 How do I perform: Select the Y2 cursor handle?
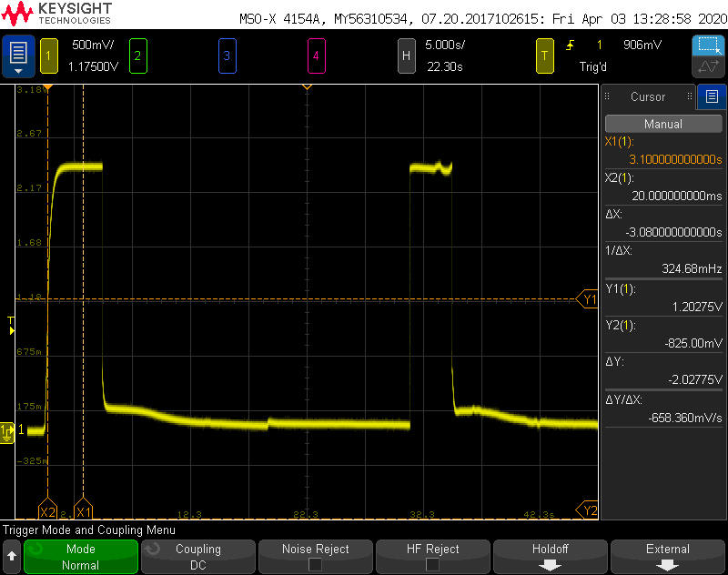[x=587, y=510]
